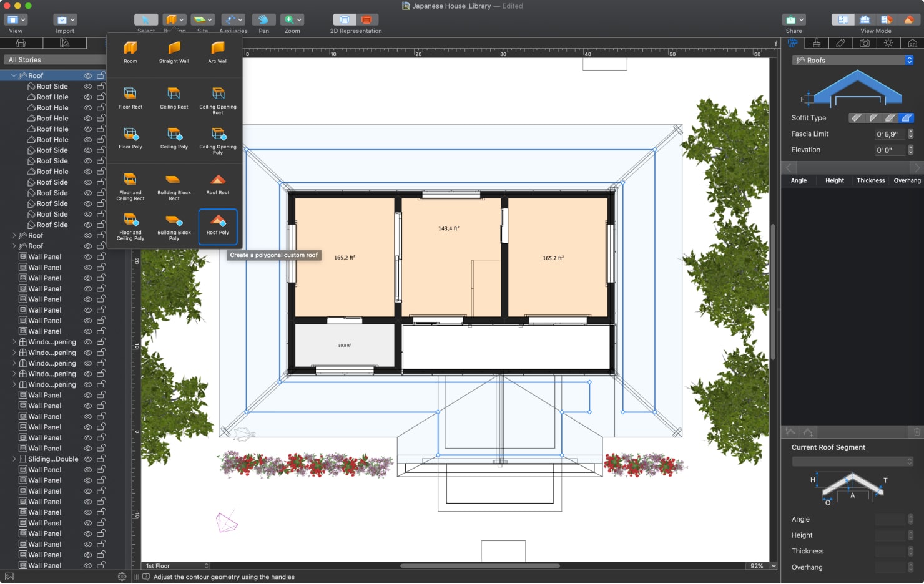
Task: Select the Roof Poly tool
Action: click(x=218, y=226)
